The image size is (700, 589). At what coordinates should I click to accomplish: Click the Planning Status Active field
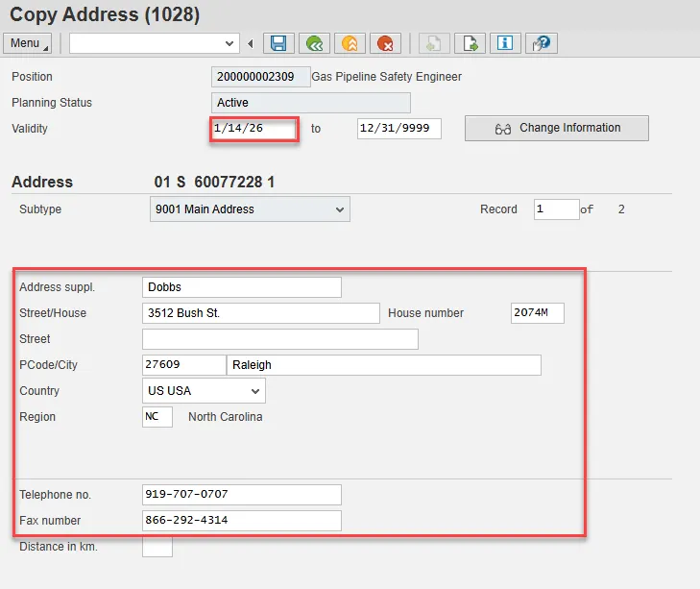pyautogui.click(x=311, y=103)
